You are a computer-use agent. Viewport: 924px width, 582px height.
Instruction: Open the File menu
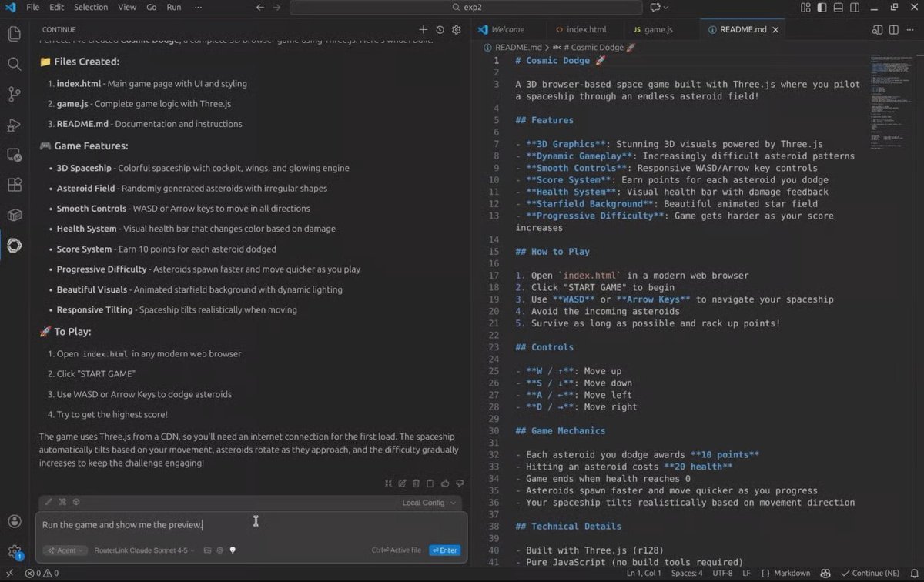[x=32, y=7]
